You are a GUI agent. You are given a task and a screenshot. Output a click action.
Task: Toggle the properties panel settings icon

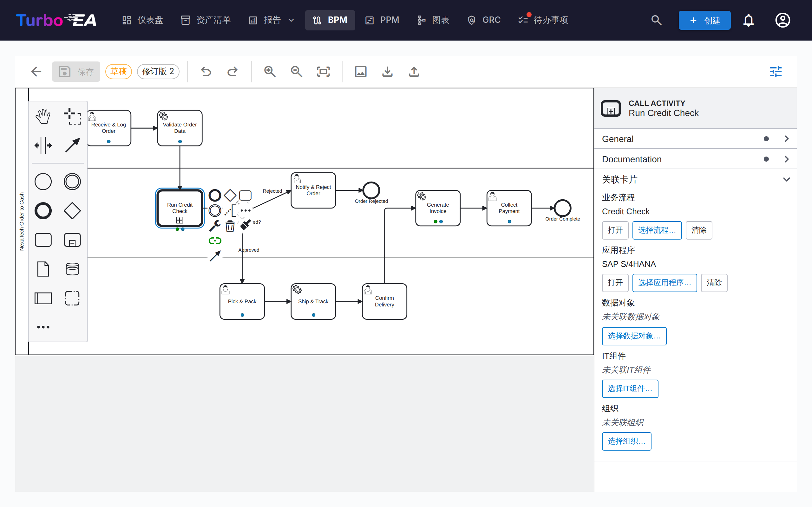(x=776, y=71)
